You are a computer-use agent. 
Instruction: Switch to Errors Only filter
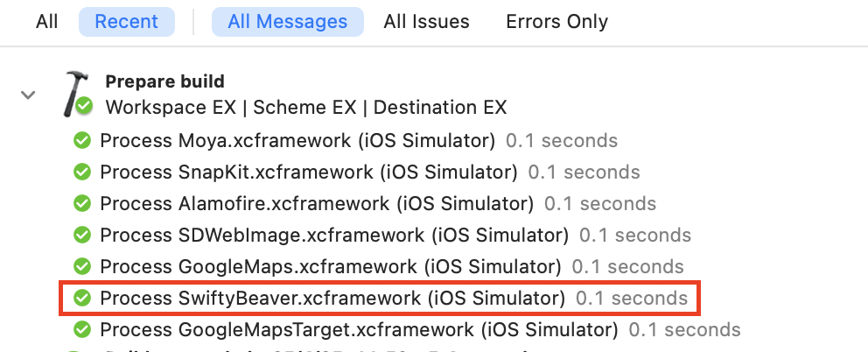tap(556, 22)
